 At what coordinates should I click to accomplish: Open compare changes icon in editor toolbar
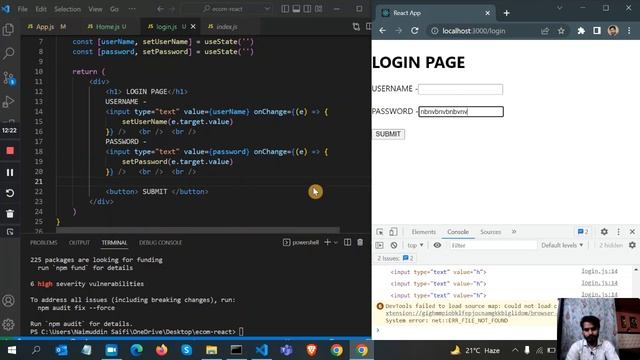coord(356,27)
